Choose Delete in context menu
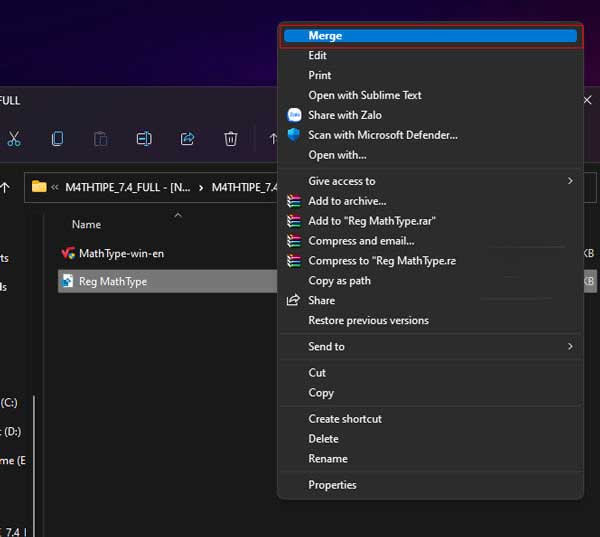 [430, 439]
